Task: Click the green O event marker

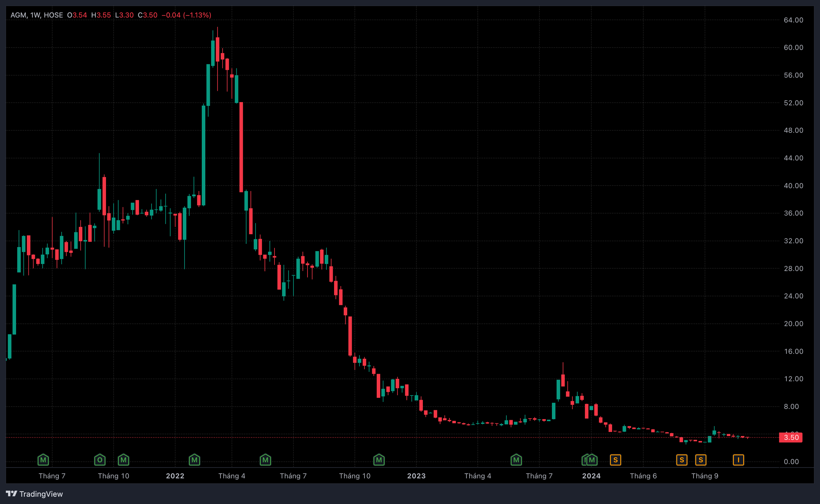Action: [x=100, y=460]
